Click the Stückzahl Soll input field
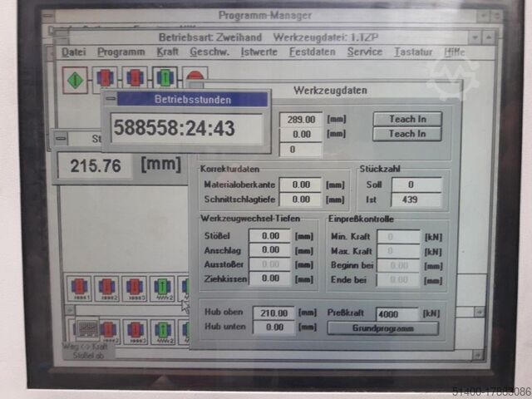 coord(415,185)
